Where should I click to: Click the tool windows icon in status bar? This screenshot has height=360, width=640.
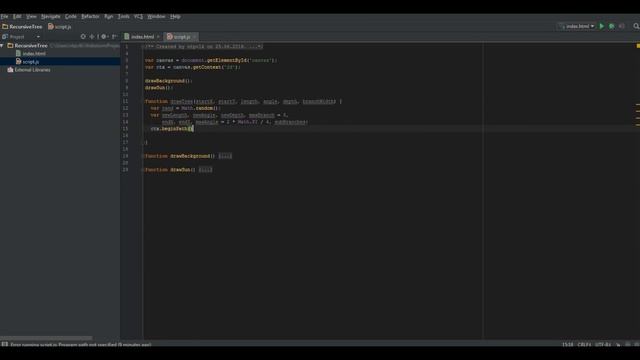pos(4,344)
